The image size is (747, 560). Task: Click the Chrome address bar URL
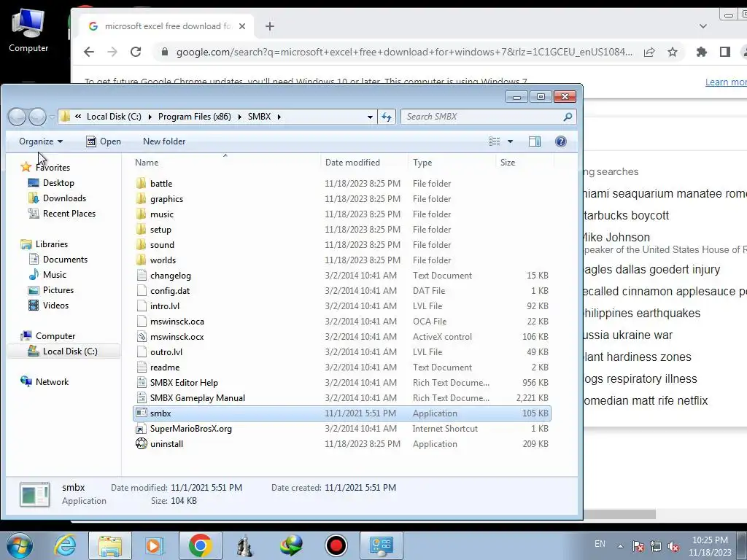pos(404,52)
